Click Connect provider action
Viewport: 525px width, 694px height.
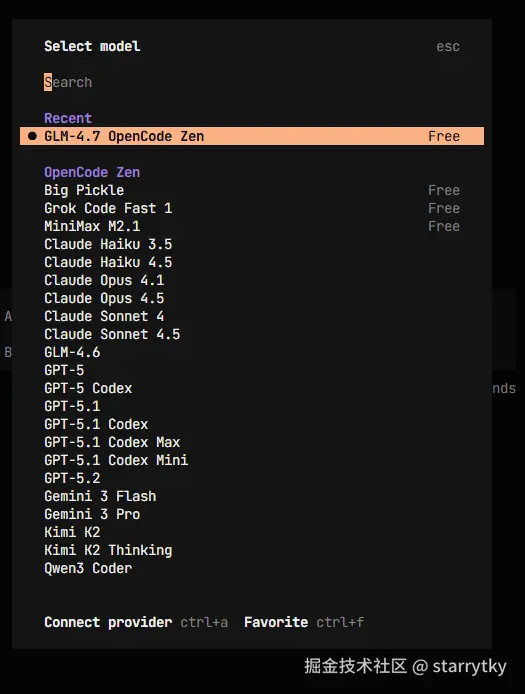pos(108,622)
